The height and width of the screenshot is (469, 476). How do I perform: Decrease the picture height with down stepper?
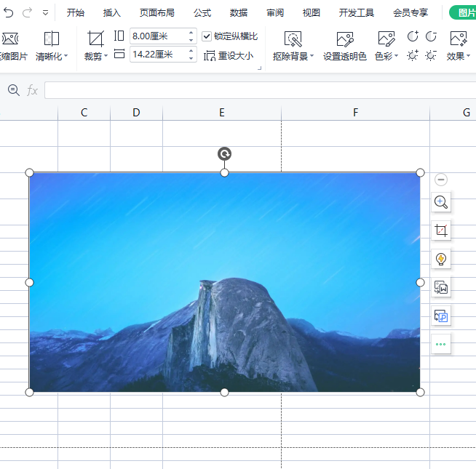point(191,40)
